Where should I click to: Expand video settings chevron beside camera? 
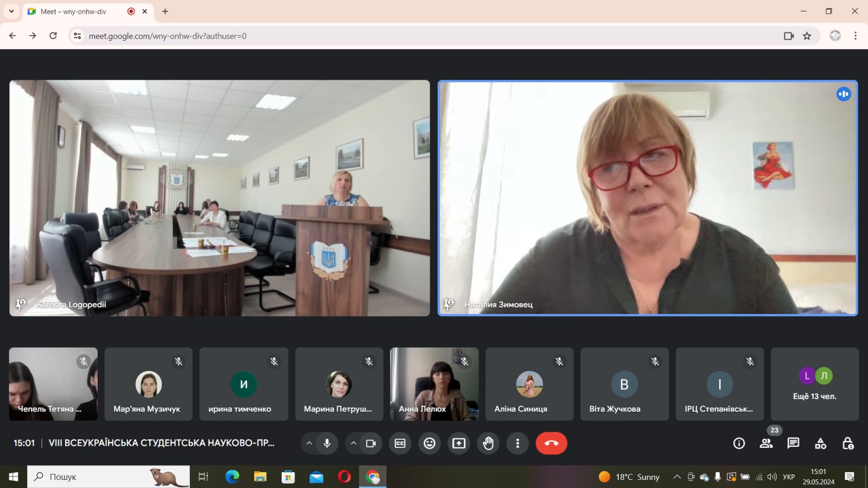353,444
